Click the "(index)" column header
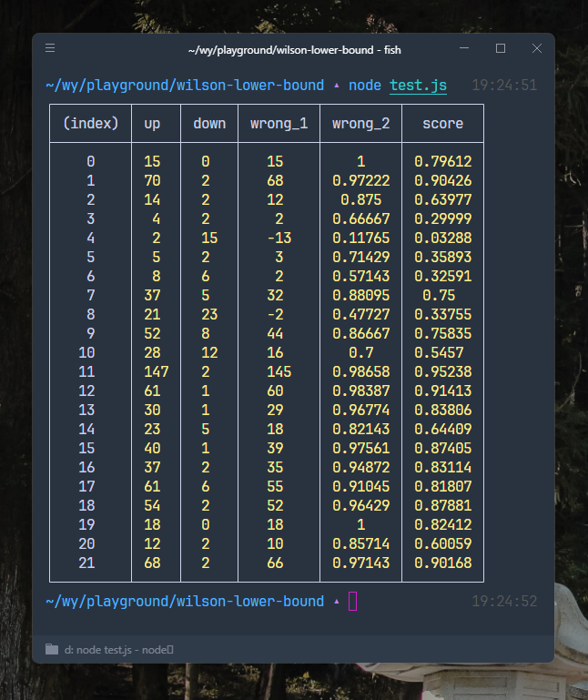This screenshot has height=700, width=588. point(90,123)
